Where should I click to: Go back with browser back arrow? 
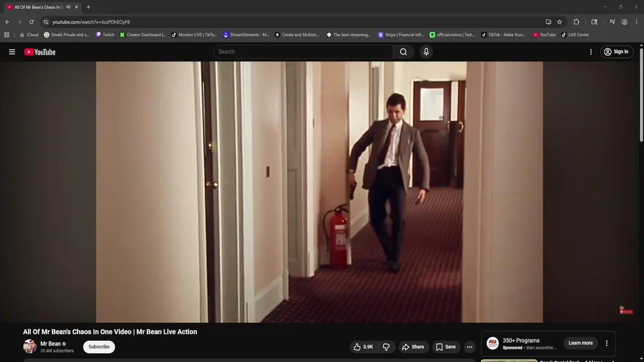point(7,22)
